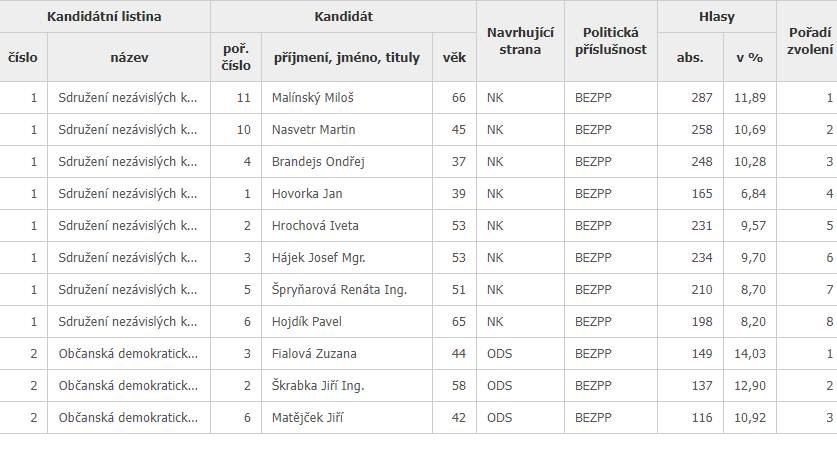Select candidate Malínský Miloš row
837x452 pixels.
click(418, 98)
